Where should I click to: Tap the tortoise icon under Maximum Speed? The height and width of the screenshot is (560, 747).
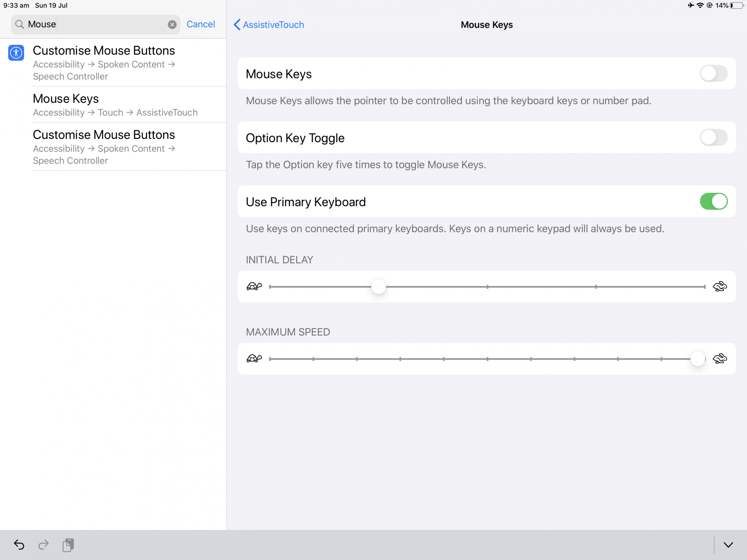click(x=254, y=358)
